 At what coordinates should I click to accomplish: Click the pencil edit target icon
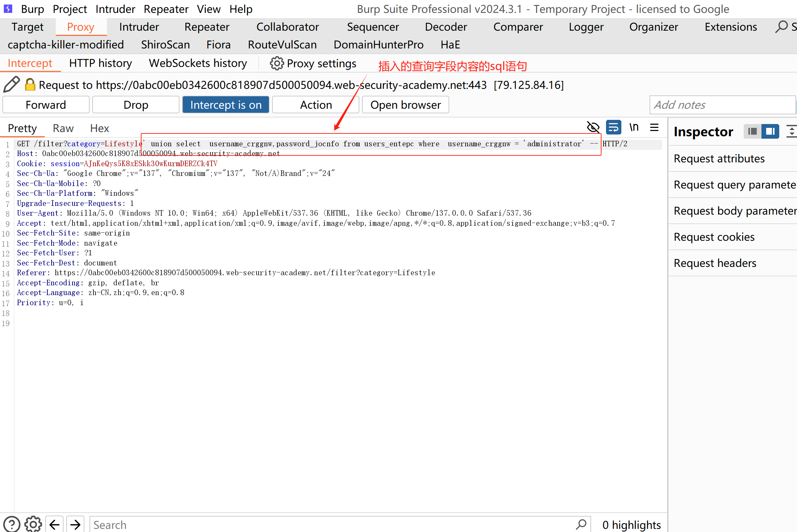click(12, 85)
